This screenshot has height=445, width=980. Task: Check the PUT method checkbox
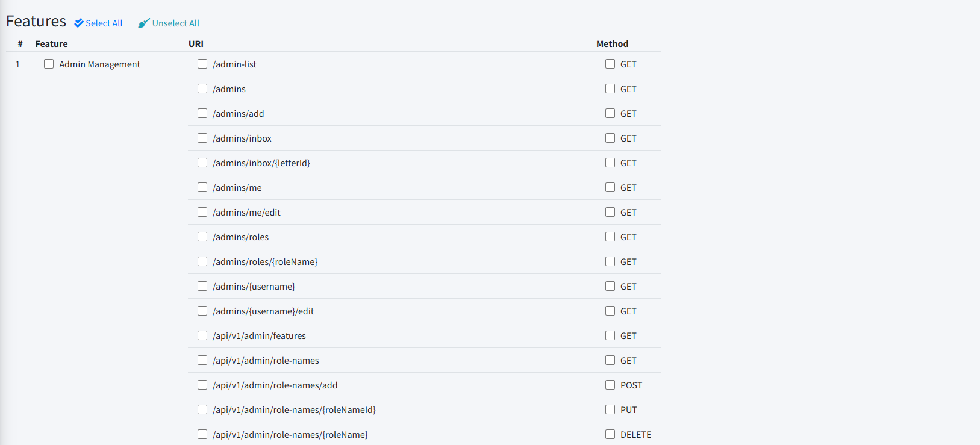(610, 409)
